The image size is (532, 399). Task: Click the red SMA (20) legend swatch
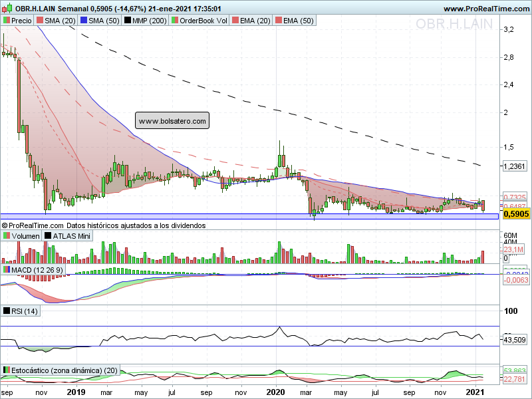[40, 21]
